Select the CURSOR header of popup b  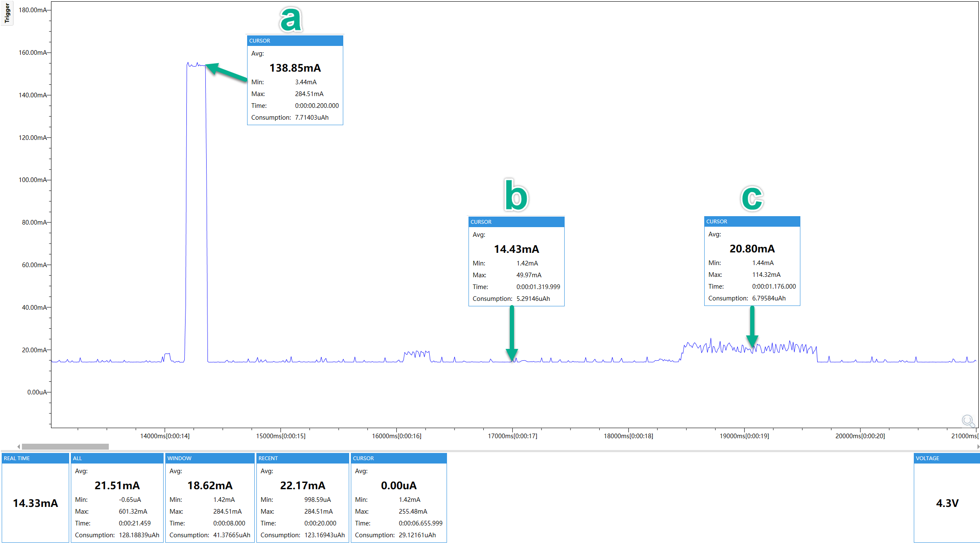[x=516, y=222]
